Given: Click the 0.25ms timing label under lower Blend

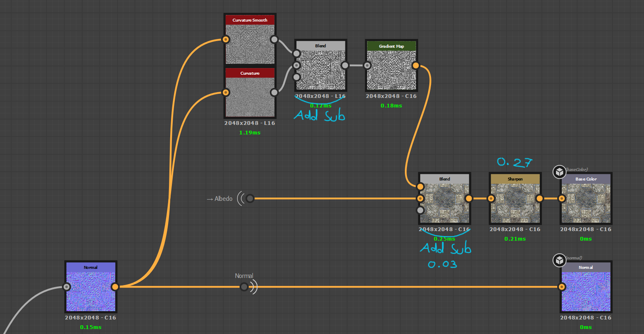Looking at the screenshot, I should click(444, 239).
